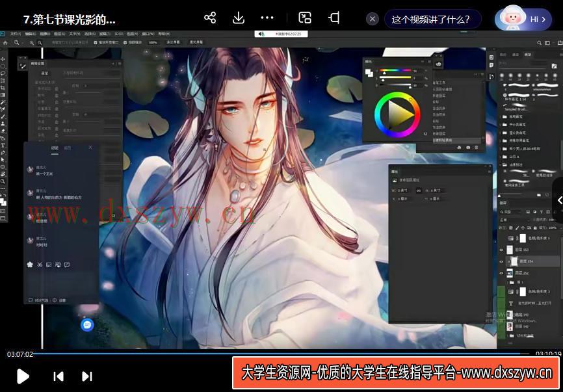Open the 图像 menu in Photoshop
The height and width of the screenshot is (392, 563).
pyautogui.click(x=45, y=34)
